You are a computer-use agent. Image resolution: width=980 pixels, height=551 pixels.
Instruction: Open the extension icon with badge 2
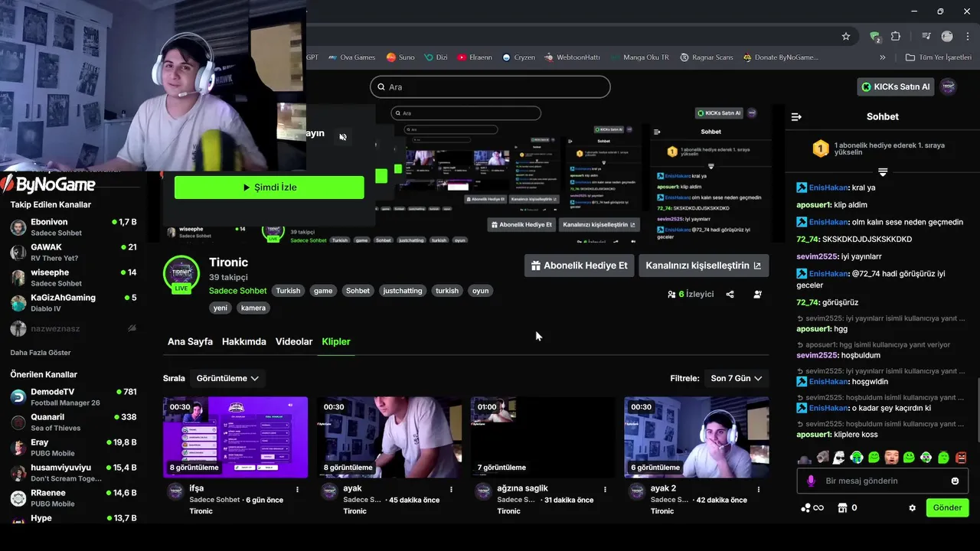[875, 36]
